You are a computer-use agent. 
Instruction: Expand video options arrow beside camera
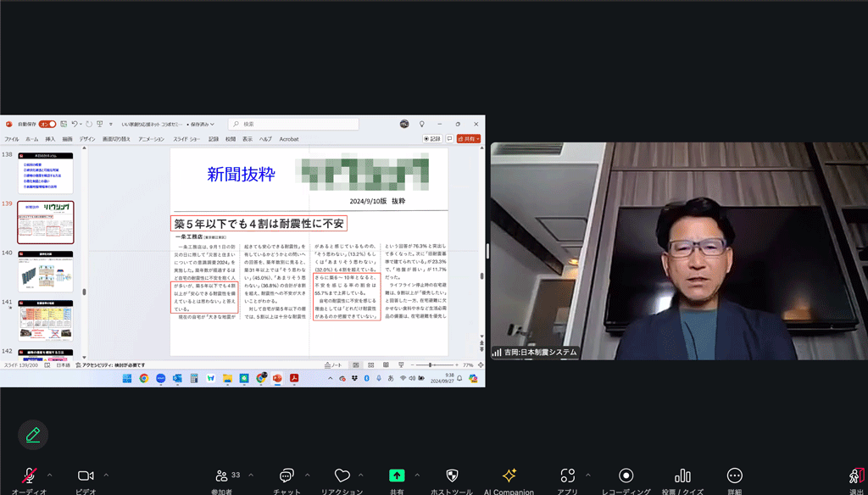pos(106,476)
